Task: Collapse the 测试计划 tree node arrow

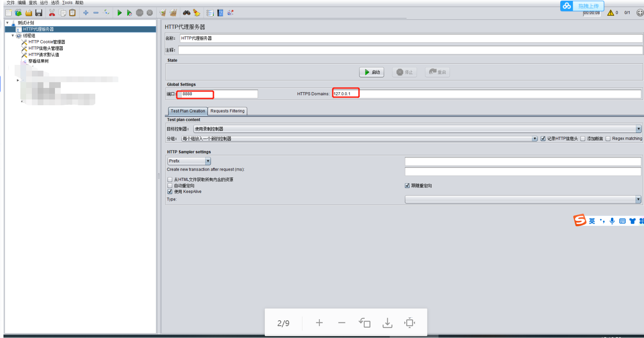Action: [x=7, y=23]
